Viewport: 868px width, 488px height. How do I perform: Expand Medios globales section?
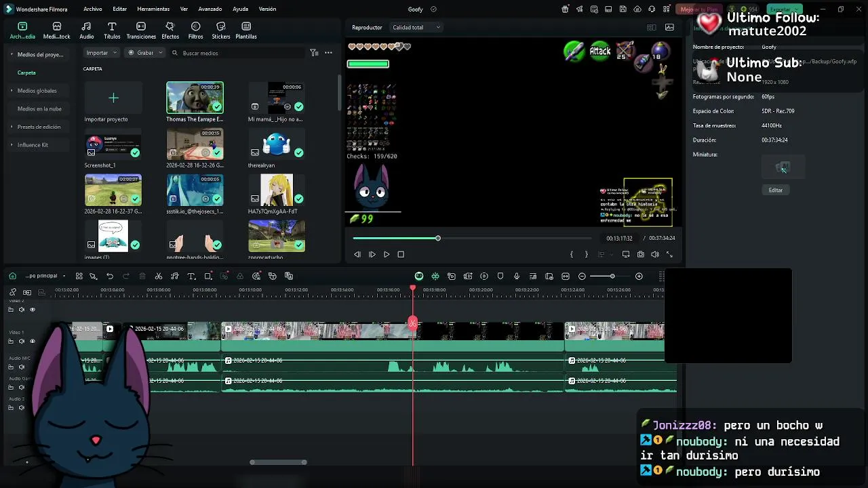coord(37,90)
